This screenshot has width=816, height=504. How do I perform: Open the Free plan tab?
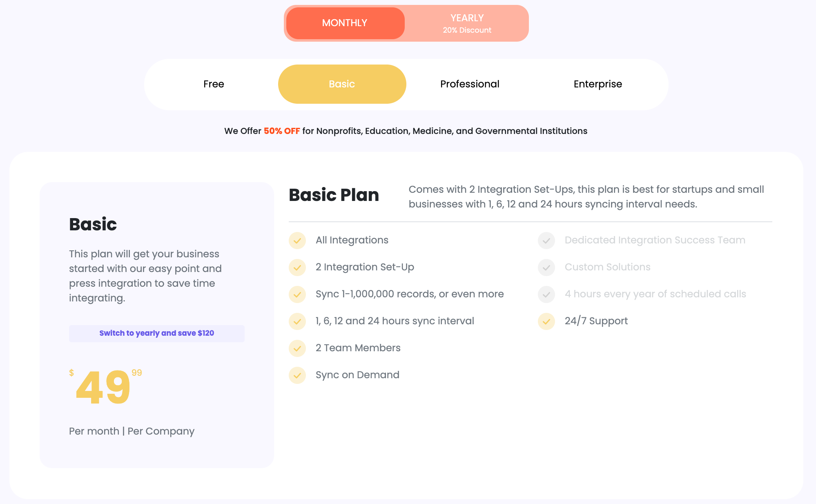pos(214,84)
